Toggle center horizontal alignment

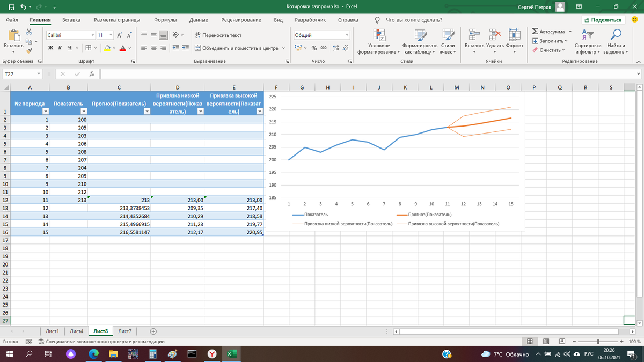pos(154,48)
